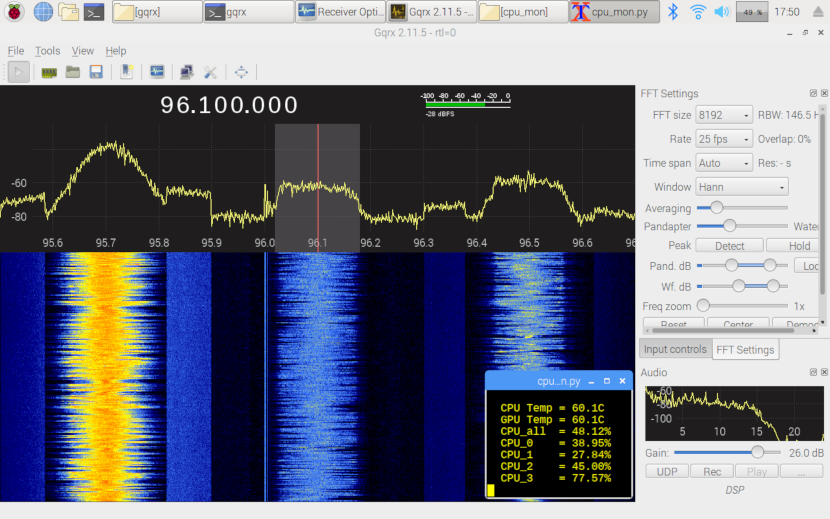Open the Tools menu
The height and width of the screenshot is (519, 830).
(47, 51)
